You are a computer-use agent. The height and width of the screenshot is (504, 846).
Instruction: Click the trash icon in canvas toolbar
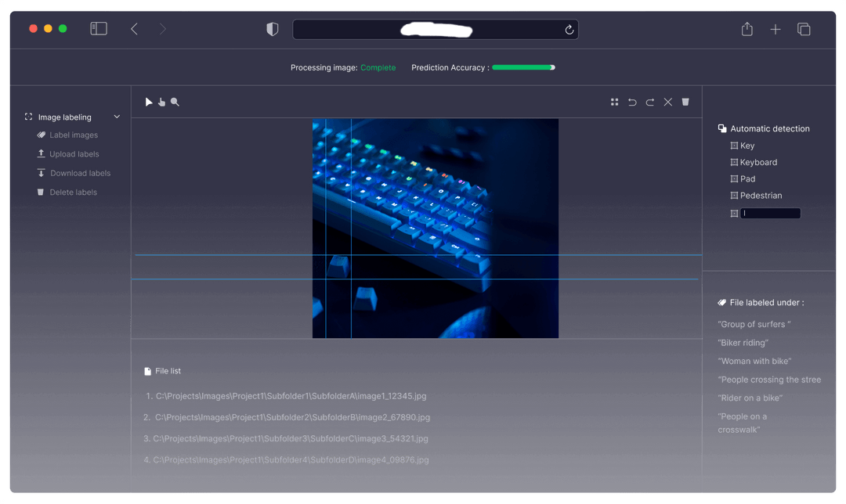pos(685,102)
